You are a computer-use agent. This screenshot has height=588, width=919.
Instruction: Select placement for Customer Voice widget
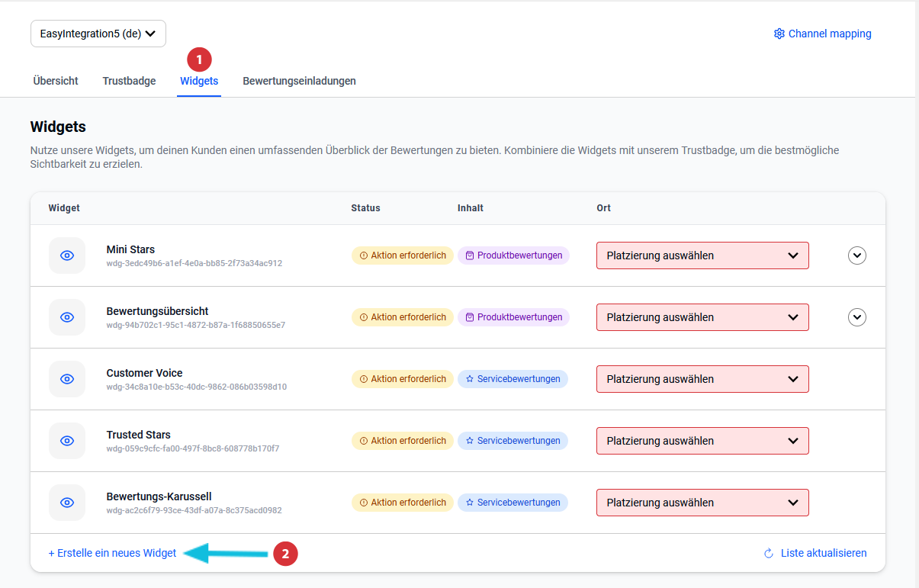702,379
